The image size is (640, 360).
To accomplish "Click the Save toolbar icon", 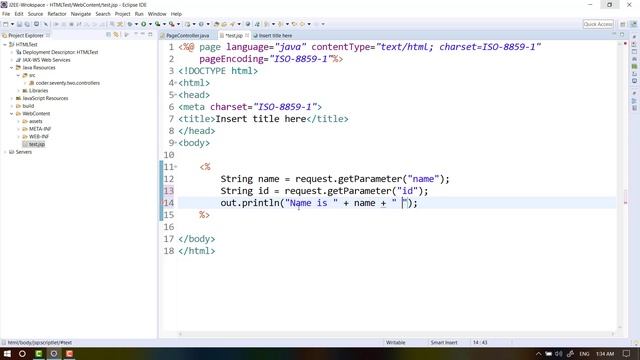I will coord(19,24).
